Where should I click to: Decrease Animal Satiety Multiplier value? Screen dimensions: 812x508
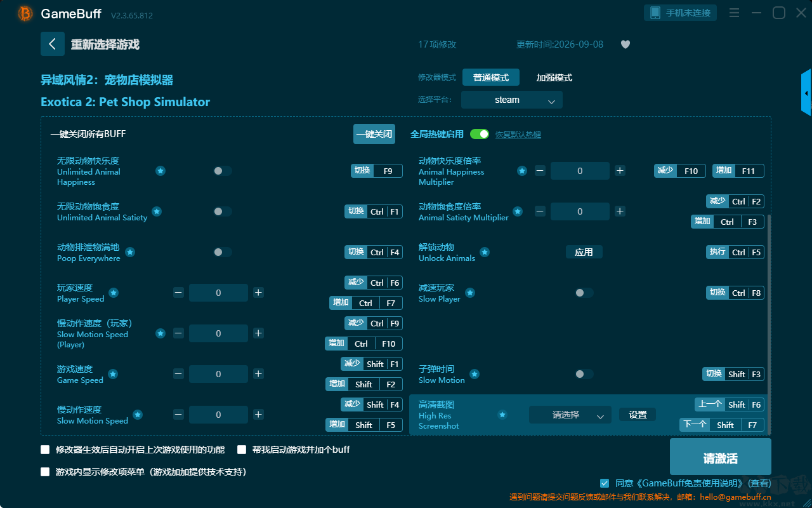[x=540, y=211]
